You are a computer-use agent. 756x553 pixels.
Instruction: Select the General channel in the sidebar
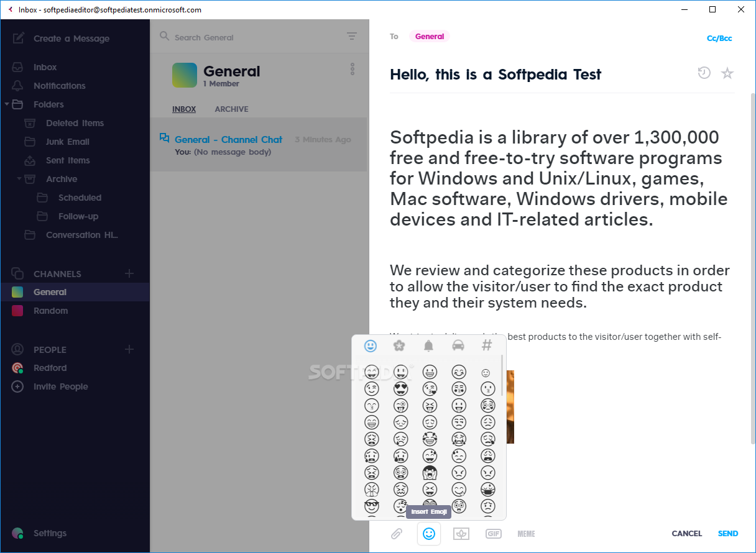click(x=75, y=292)
